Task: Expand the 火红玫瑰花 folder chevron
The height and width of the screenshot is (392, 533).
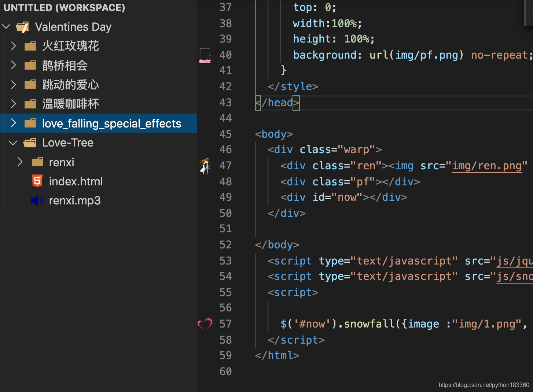Action: click(14, 46)
